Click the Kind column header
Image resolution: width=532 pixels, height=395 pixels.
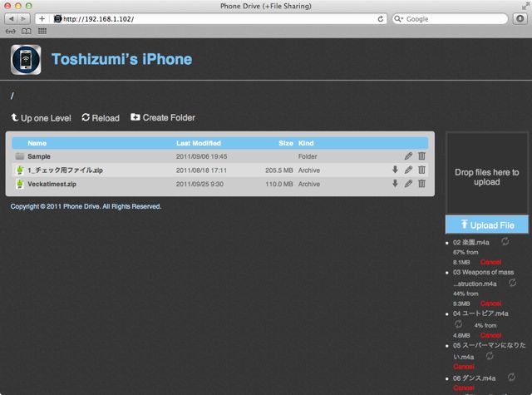pos(306,143)
